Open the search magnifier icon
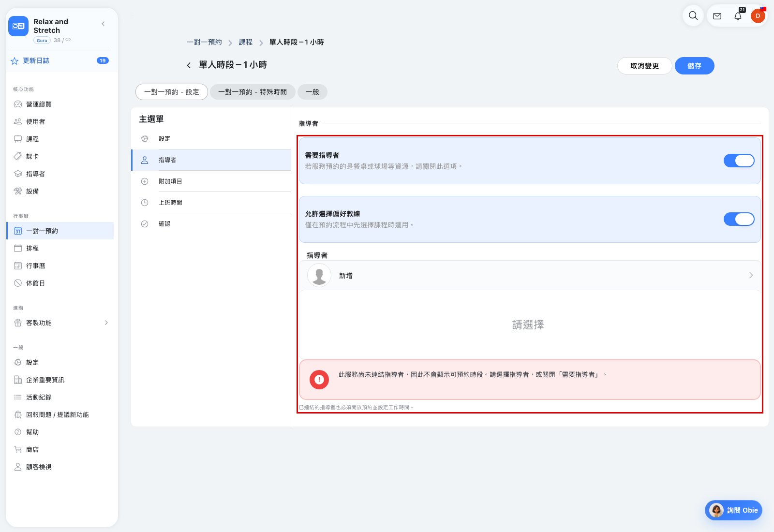This screenshot has height=532, width=774. pos(693,16)
